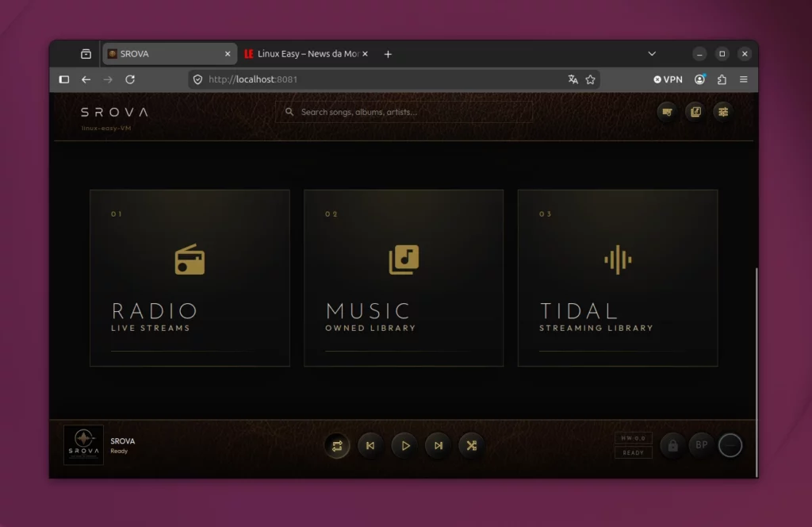Image resolution: width=812 pixels, height=527 pixels.
Task: Toggle the repeat button in the player bar
Action: point(336,445)
